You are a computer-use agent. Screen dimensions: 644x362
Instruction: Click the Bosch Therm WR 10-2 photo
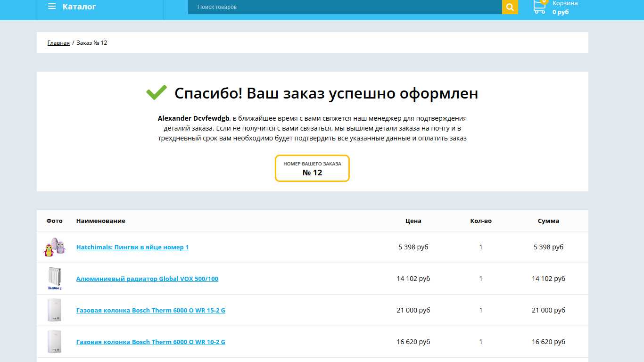click(54, 341)
